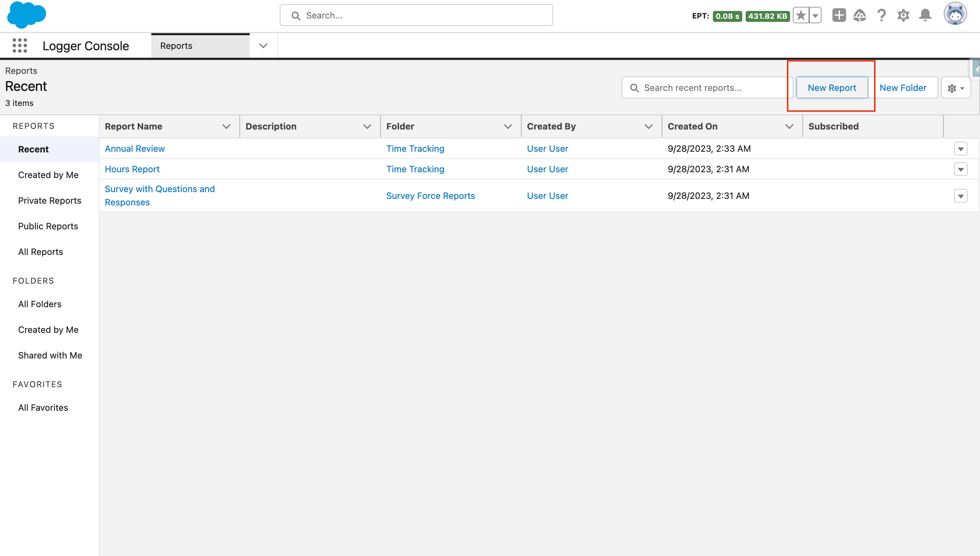Click the New Report button
Image resolution: width=980 pixels, height=556 pixels.
click(x=832, y=88)
